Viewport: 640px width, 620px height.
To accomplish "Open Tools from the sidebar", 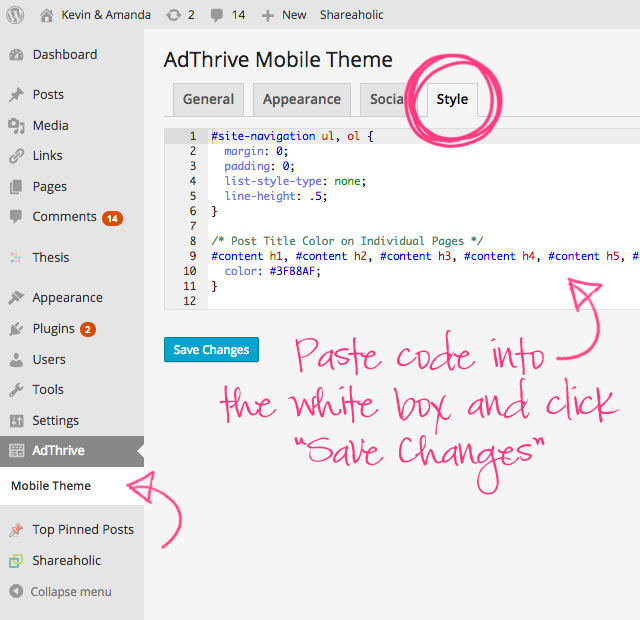I will pyautogui.click(x=48, y=390).
